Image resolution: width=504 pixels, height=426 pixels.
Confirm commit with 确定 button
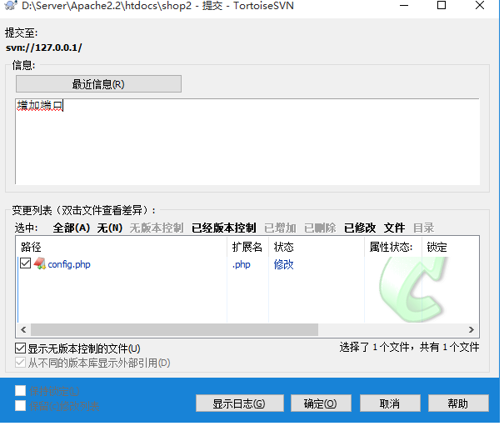tap(321, 403)
